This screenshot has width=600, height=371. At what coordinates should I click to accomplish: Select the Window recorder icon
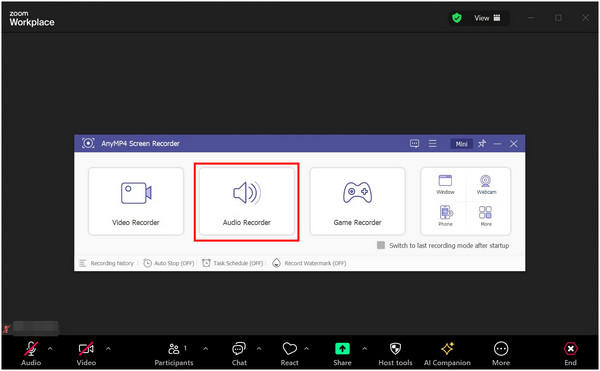point(445,184)
